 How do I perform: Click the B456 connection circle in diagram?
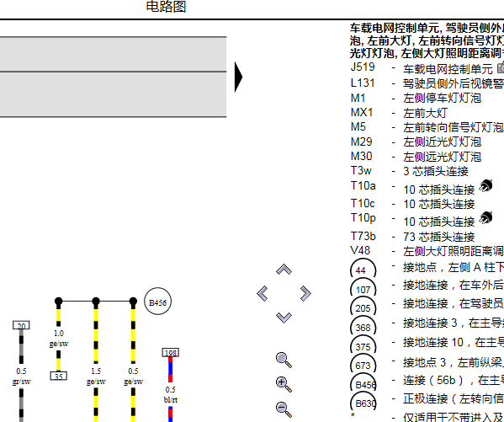[x=158, y=302]
